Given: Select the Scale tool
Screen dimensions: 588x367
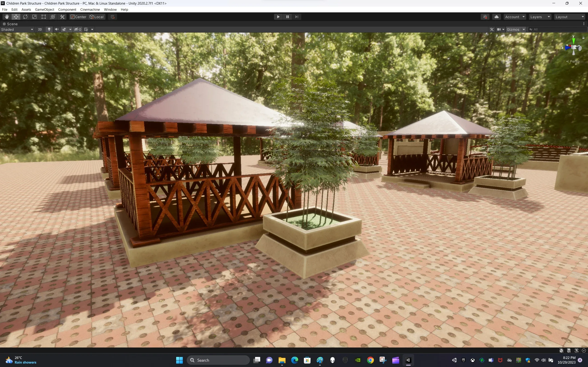Looking at the screenshot, I should 34,17.
